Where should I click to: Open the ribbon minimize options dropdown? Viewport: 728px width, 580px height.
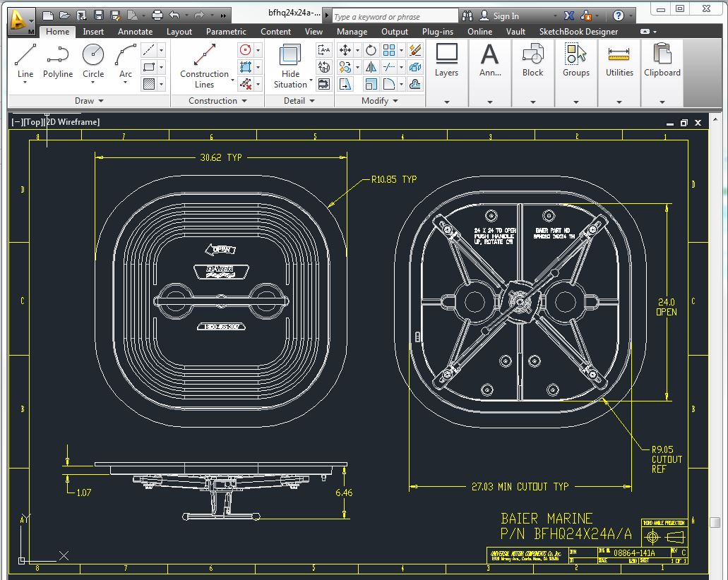click(x=655, y=32)
